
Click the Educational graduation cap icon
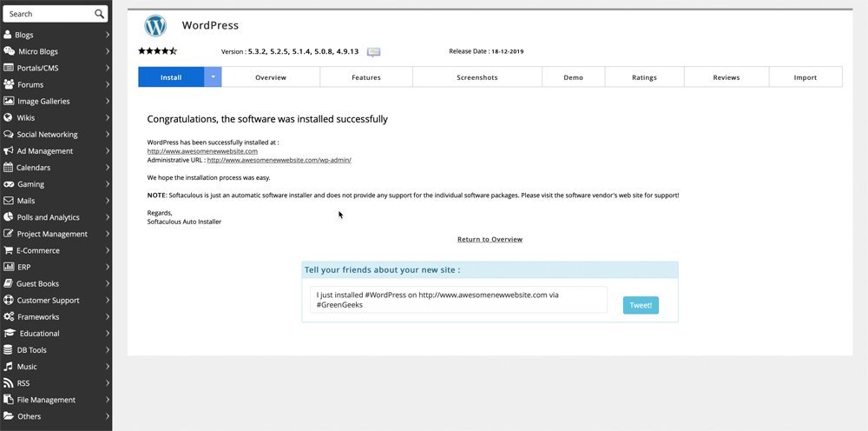pos(10,333)
